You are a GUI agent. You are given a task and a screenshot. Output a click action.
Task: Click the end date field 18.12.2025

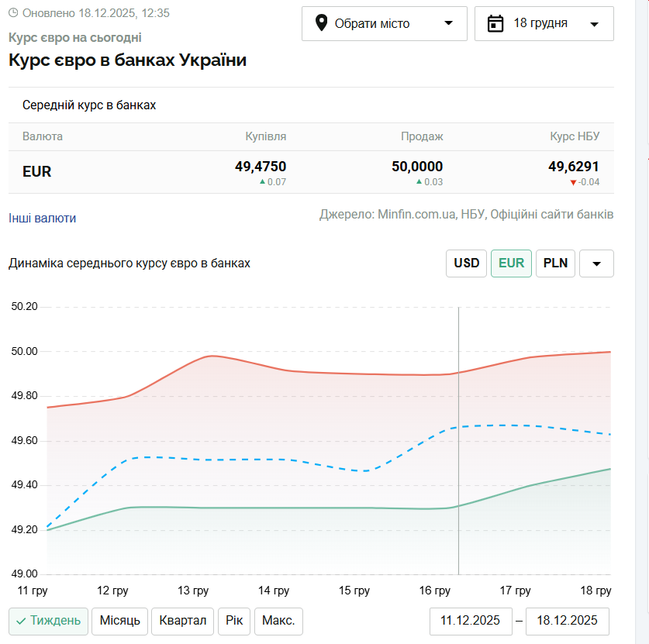point(567,621)
